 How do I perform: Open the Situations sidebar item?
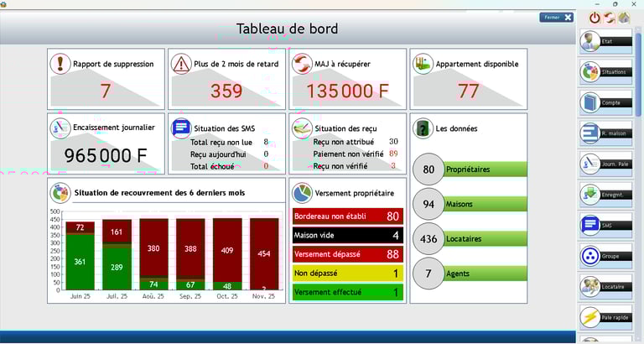click(605, 72)
